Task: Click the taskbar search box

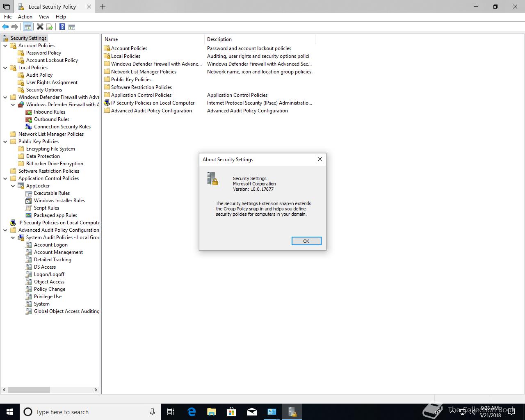Action: pyautogui.click(x=90, y=412)
